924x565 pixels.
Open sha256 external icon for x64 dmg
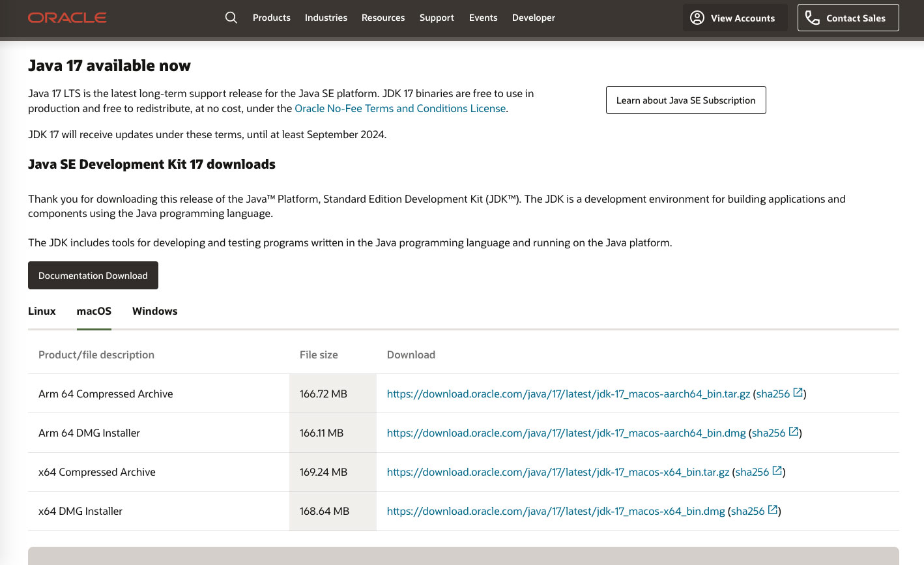point(773,510)
